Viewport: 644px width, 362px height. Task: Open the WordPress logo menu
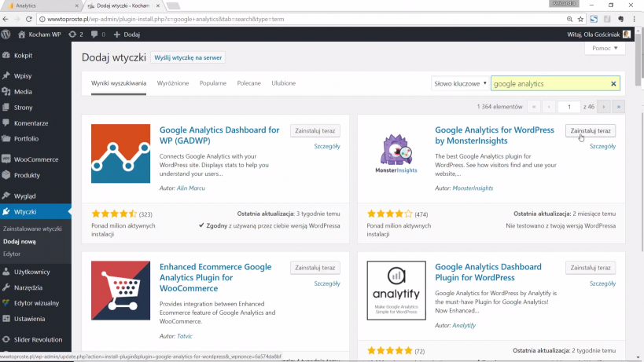point(6,35)
